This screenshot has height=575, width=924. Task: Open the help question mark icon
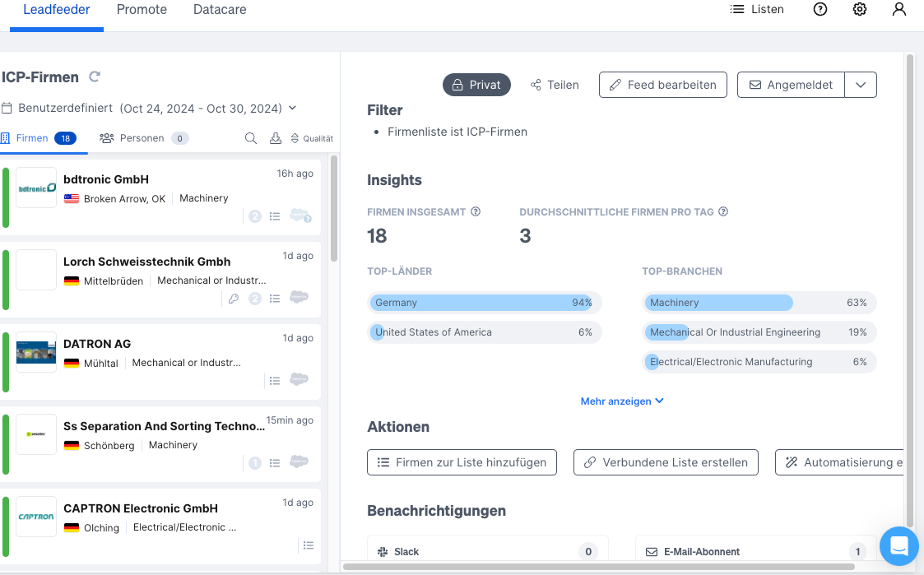coord(820,9)
